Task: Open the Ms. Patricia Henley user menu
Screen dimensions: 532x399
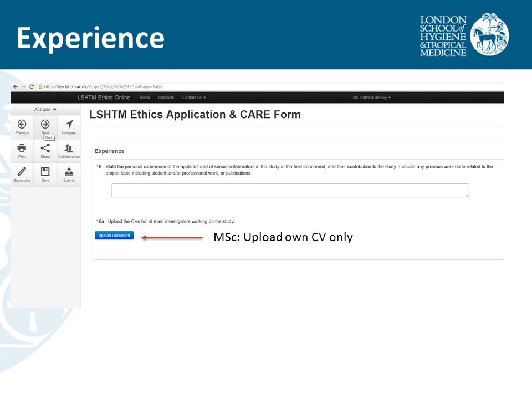Action: coord(371,98)
